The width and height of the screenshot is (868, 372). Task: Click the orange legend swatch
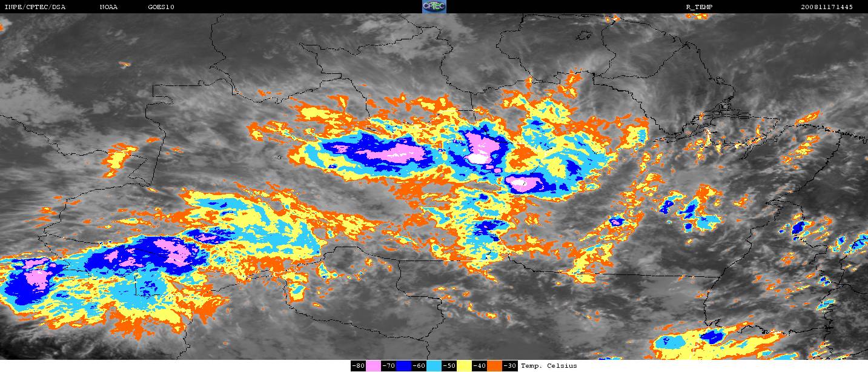[494, 366]
